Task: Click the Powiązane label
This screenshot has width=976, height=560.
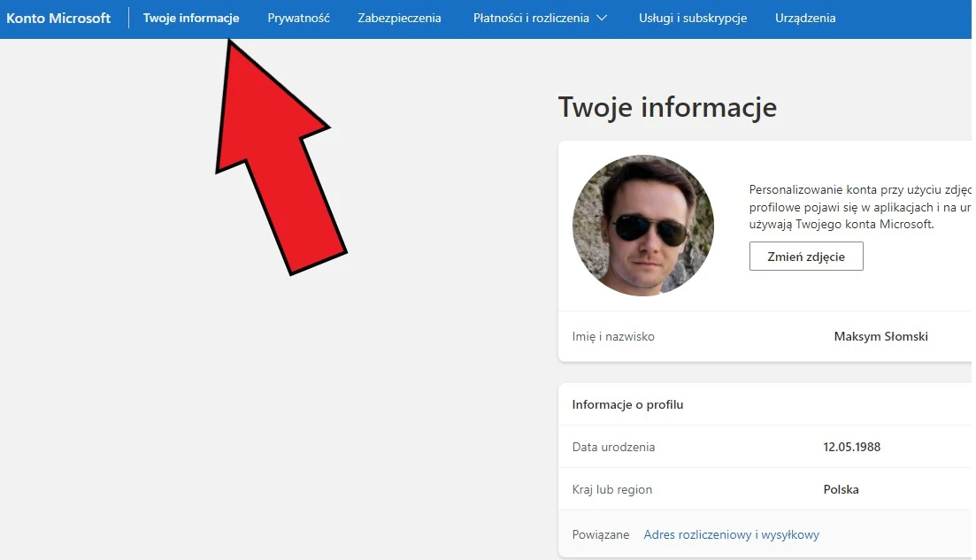Action: point(600,534)
